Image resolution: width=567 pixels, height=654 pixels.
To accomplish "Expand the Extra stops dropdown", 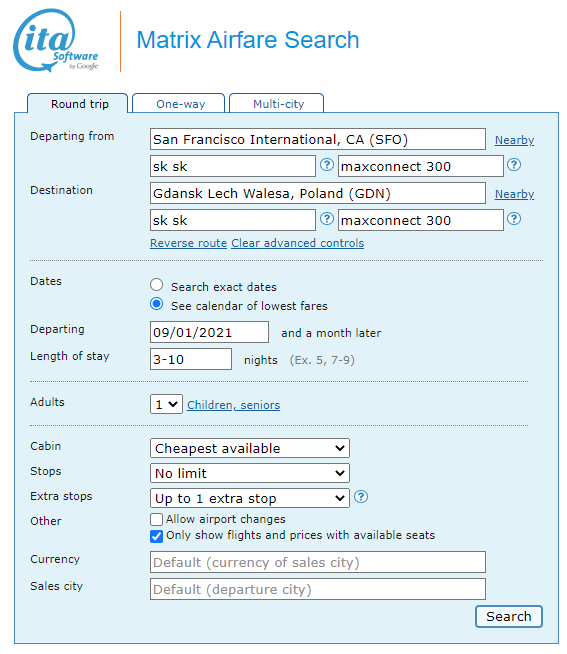I will (249, 498).
